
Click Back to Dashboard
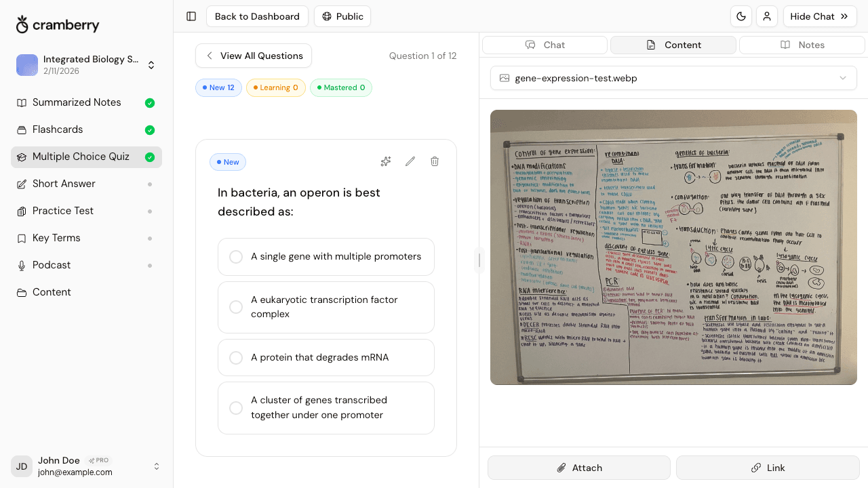[257, 16]
